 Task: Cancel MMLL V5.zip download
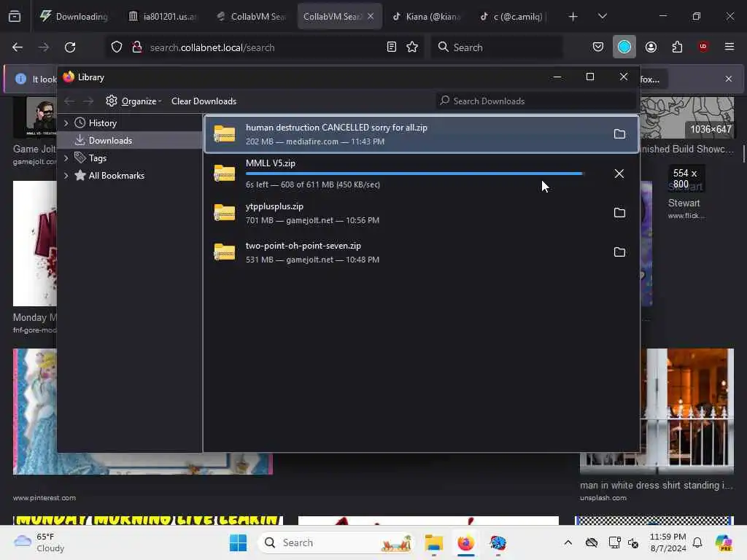pyautogui.click(x=619, y=174)
